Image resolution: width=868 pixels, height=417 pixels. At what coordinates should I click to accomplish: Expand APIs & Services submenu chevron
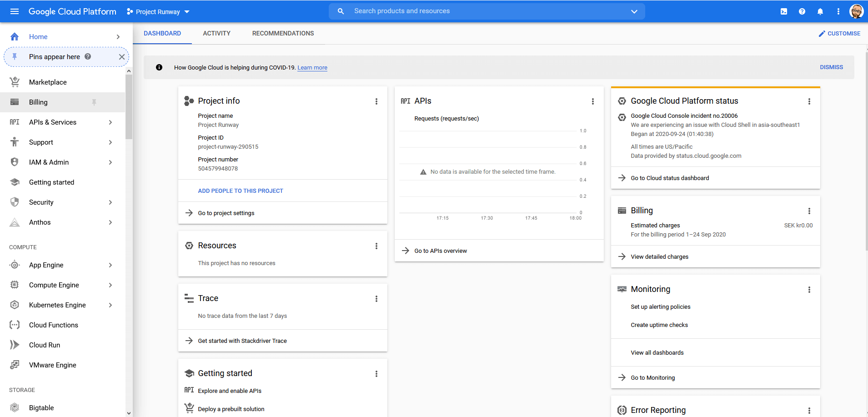(110, 122)
